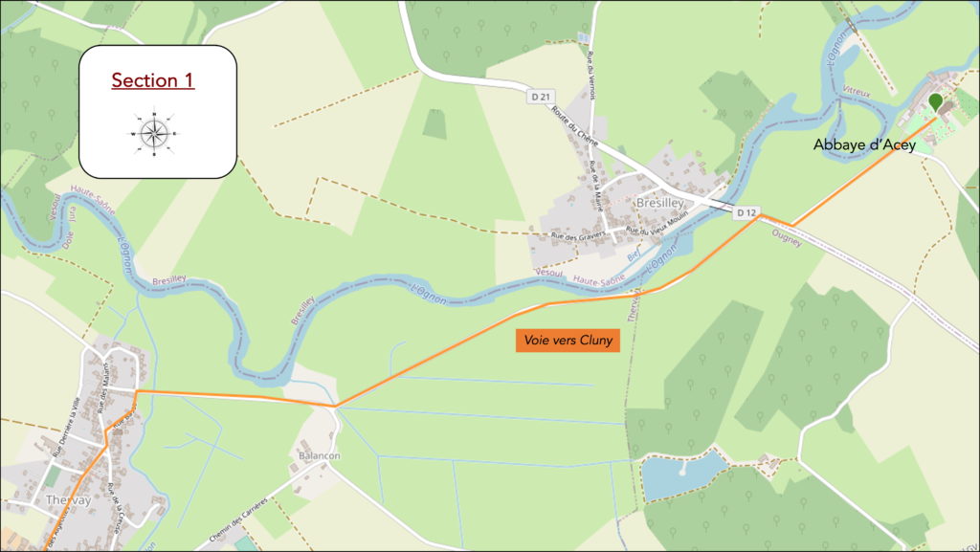This screenshot has width=980, height=552.
Task: Select the Chemin des Carrières road label
Action: click(238, 519)
